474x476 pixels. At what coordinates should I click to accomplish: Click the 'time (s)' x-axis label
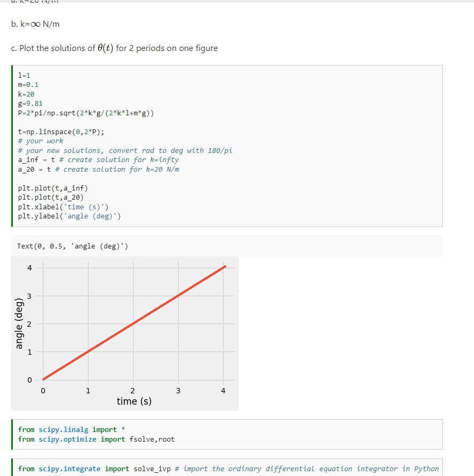[x=134, y=401]
